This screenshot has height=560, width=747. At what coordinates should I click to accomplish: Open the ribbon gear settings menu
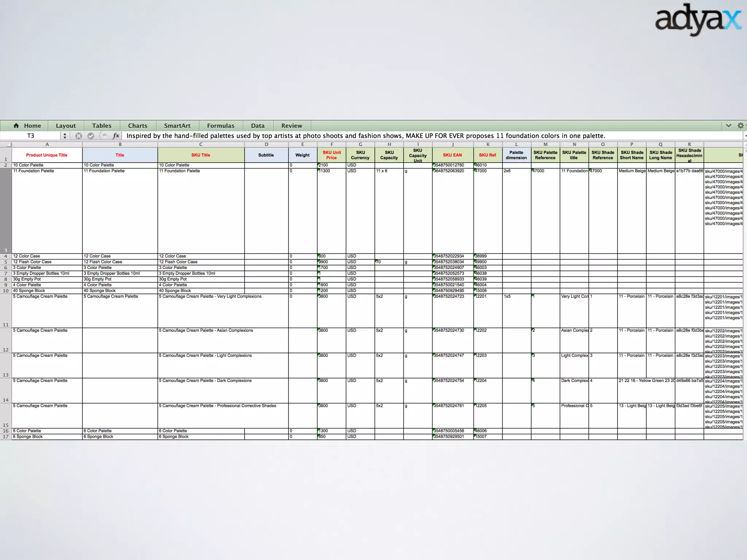(740, 125)
